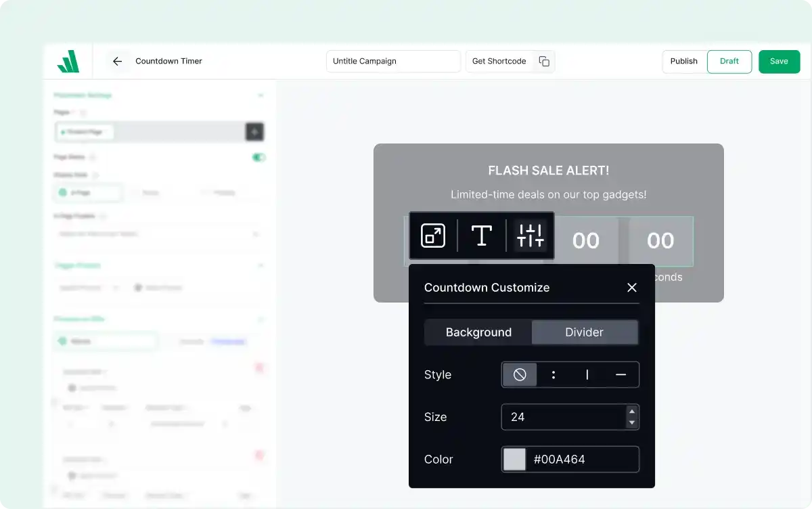Increase Size using the stepper up arrow

click(632, 412)
